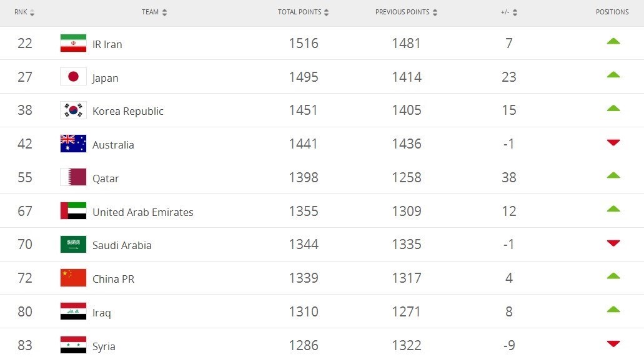Click the IR Iran flag icon
This screenshot has width=644, height=357.
coord(73,43)
